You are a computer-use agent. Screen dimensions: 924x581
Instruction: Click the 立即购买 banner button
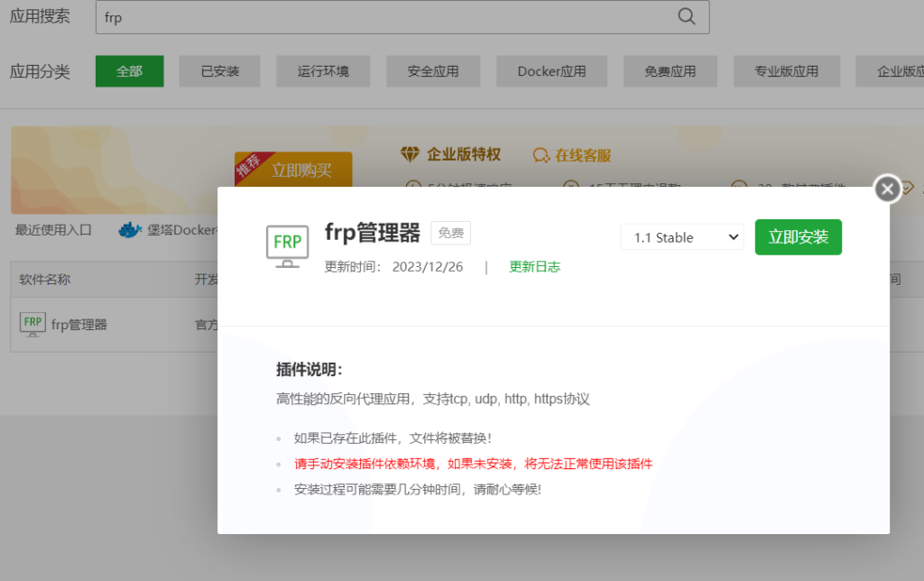(x=301, y=171)
